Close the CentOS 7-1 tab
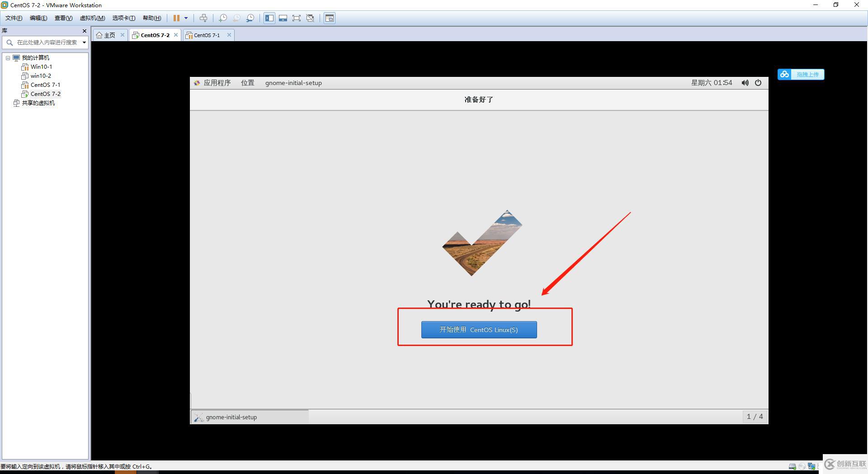Screen dimensions: 868x474 tap(229, 35)
